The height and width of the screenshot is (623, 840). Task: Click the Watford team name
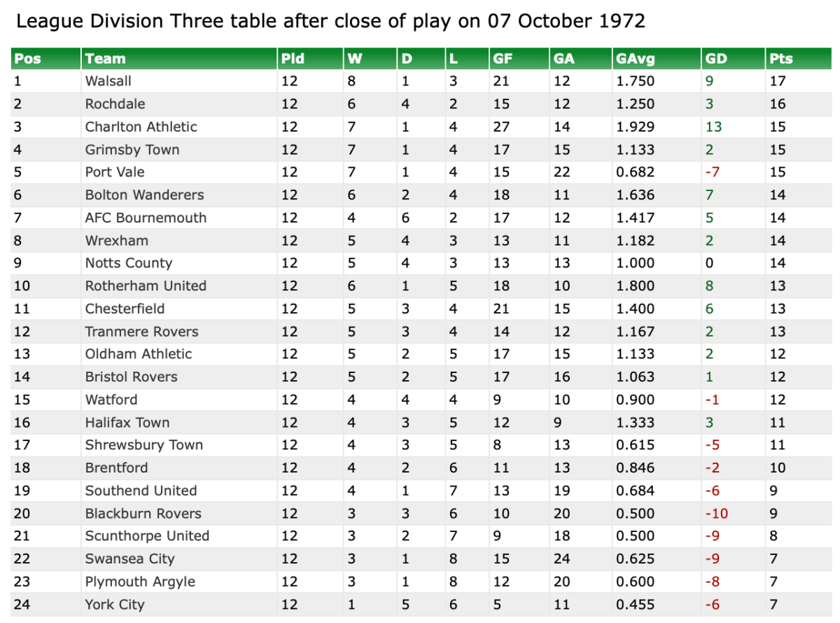pos(111,400)
